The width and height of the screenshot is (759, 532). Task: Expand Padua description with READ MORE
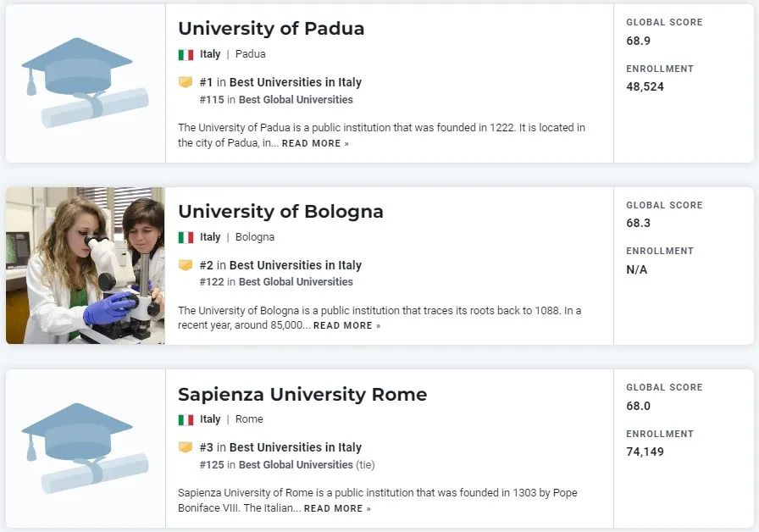pos(315,144)
